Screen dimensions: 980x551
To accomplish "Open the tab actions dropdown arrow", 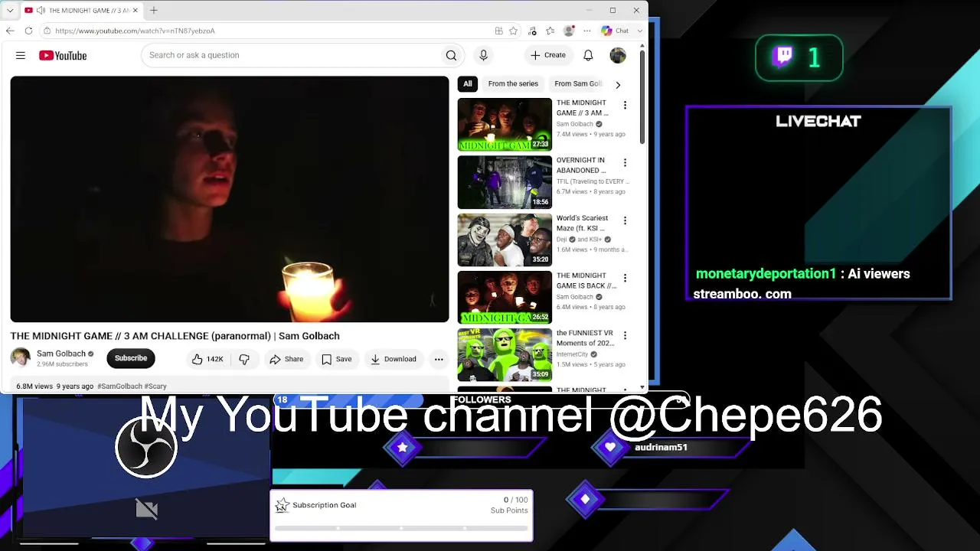I will tap(10, 10).
